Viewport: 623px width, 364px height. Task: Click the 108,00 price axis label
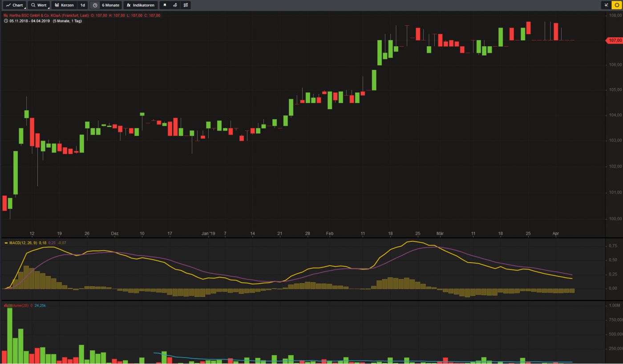(615, 16)
